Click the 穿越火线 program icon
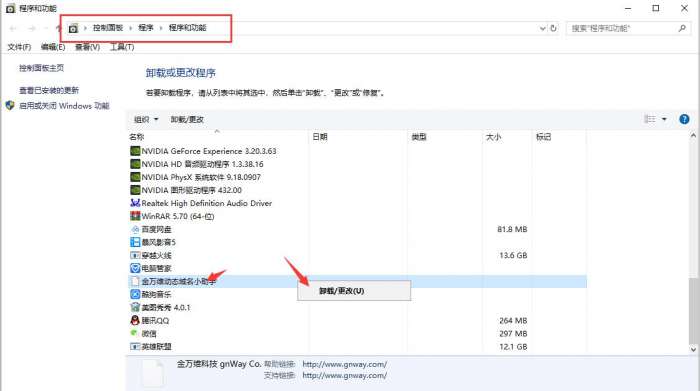 point(135,255)
